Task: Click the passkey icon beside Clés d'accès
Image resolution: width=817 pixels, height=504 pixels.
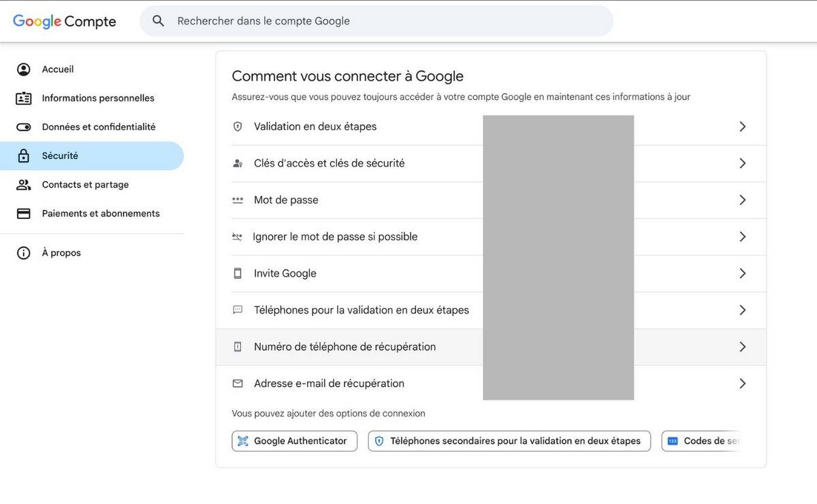Action: [x=238, y=163]
